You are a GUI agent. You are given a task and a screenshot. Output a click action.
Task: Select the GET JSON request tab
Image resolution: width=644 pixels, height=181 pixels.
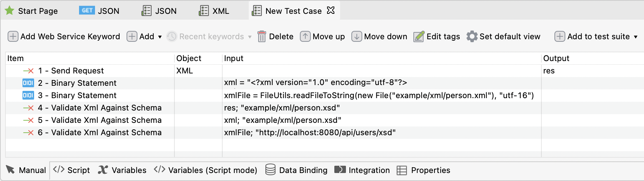99,11
